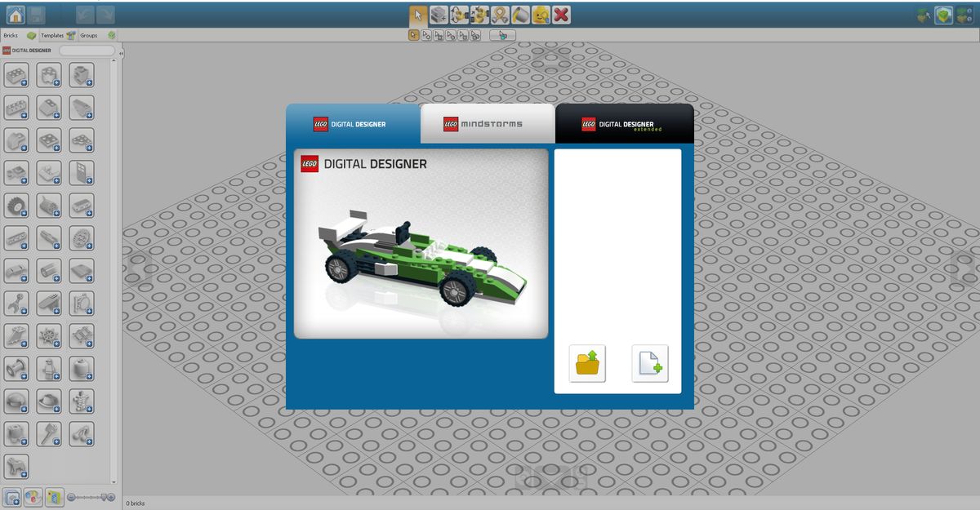
Task: Expand the wheels and tyres category
Action: pos(16,206)
